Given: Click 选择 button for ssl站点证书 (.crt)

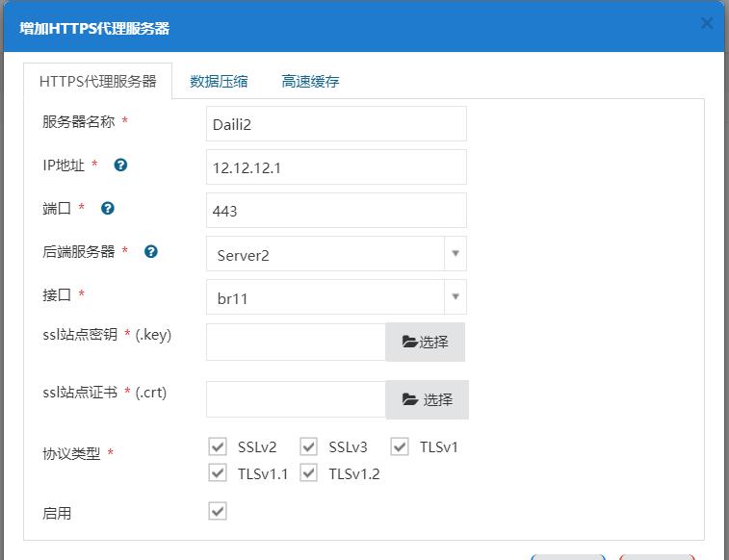Looking at the screenshot, I should [x=427, y=399].
